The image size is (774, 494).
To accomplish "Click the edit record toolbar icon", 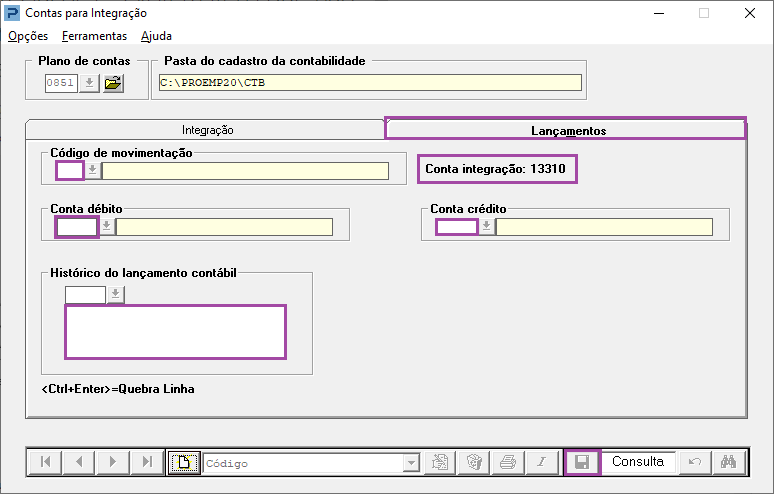I will click(x=440, y=462).
